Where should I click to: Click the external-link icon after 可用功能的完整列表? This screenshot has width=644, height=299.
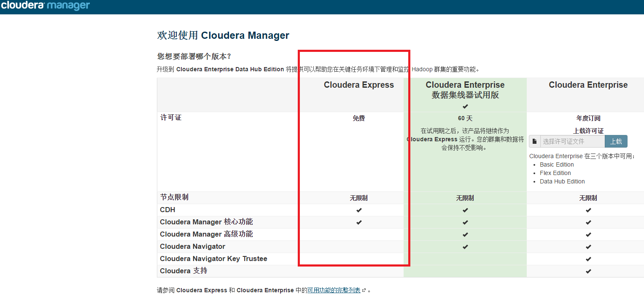(x=364, y=291)
